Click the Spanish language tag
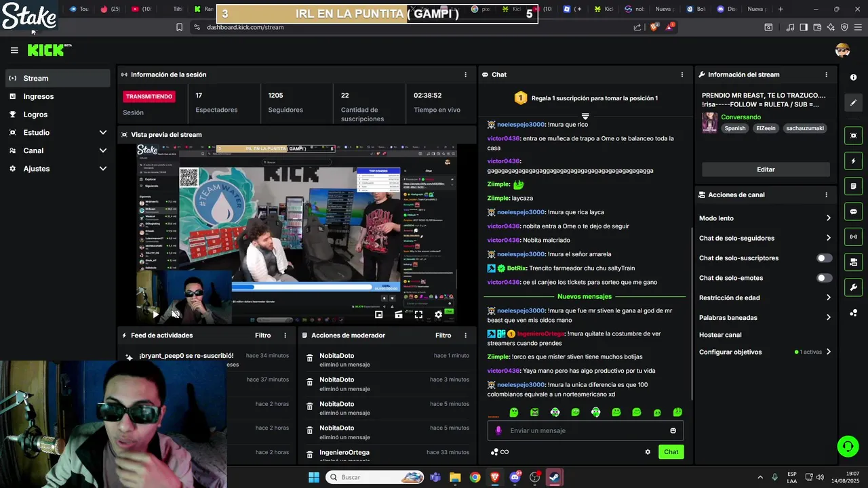Viewport: 868px width, 488px height. click(735, 128)
